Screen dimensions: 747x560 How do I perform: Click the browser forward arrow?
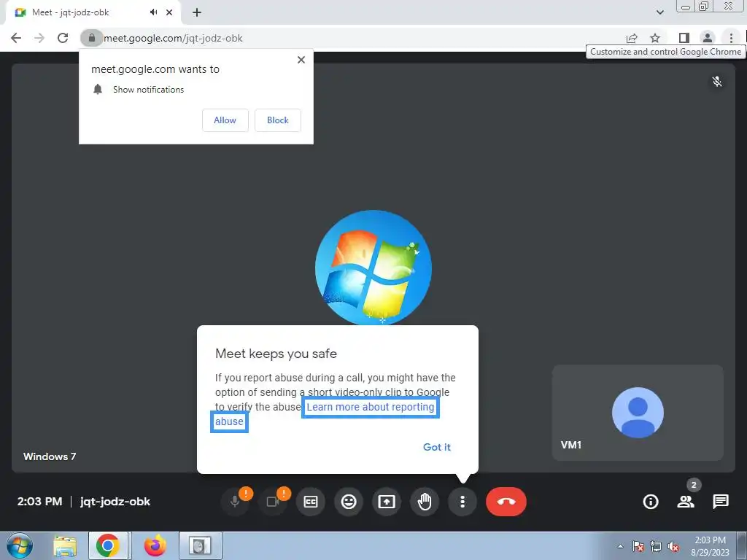coord(39,38)
